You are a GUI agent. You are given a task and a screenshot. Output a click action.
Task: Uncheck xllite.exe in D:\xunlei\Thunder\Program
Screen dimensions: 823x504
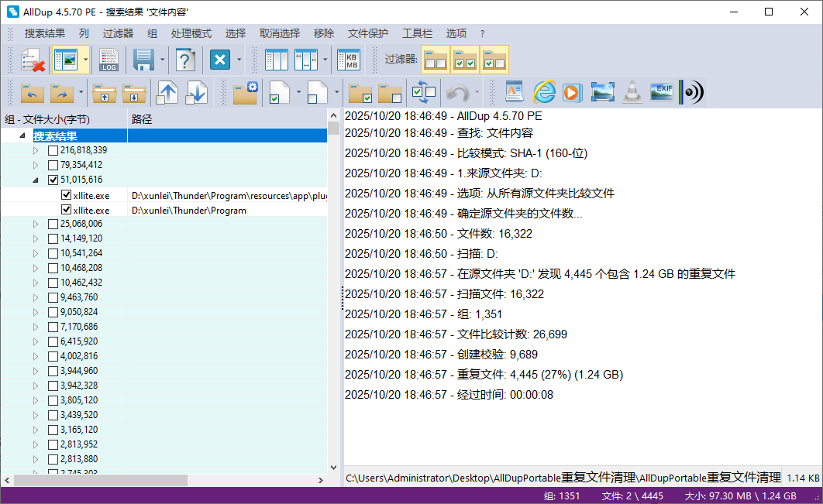tap(66, 210)
